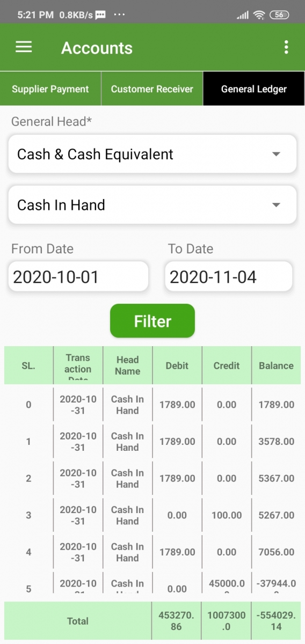The width and height of the screenshot is (305, 644).
Task: Switch to the Supplier Payment tab
Action: click(x=50, y=89)
